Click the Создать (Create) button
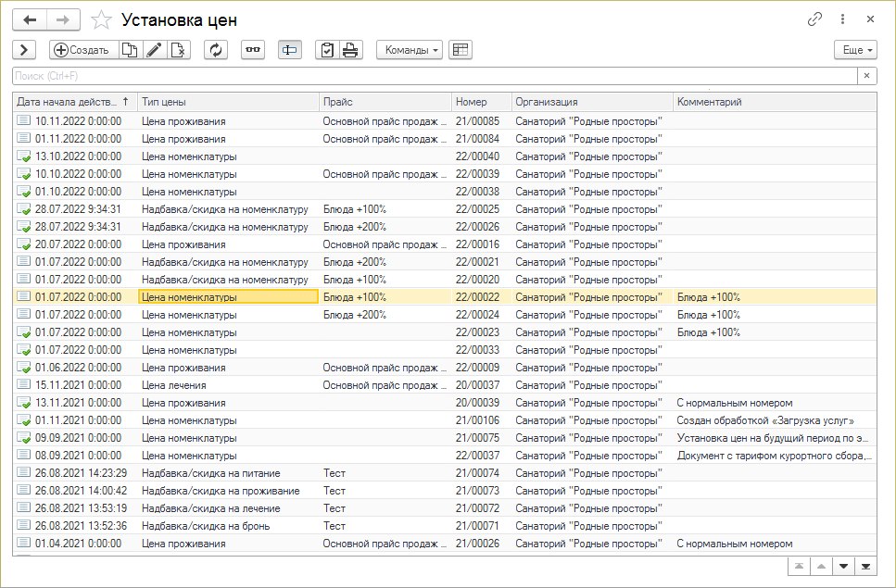This screenshot has width=896, height=588. click(82, 50)
